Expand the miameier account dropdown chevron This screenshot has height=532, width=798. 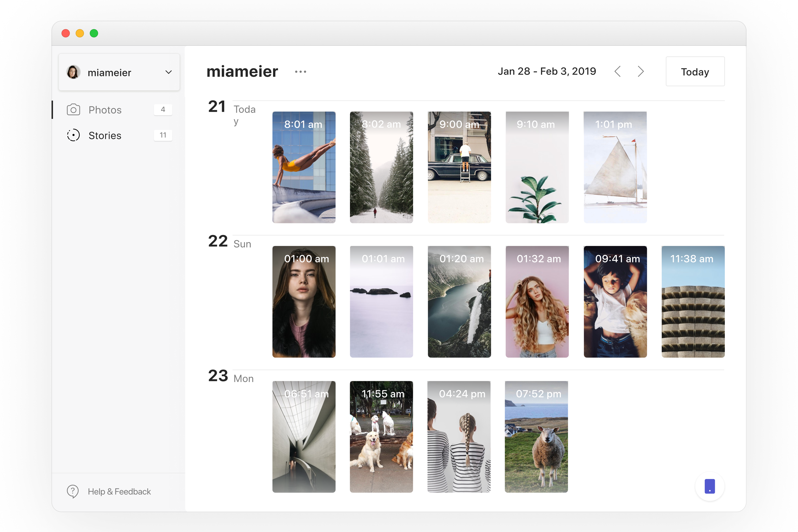pyautogui.click(x=169, y=72)
